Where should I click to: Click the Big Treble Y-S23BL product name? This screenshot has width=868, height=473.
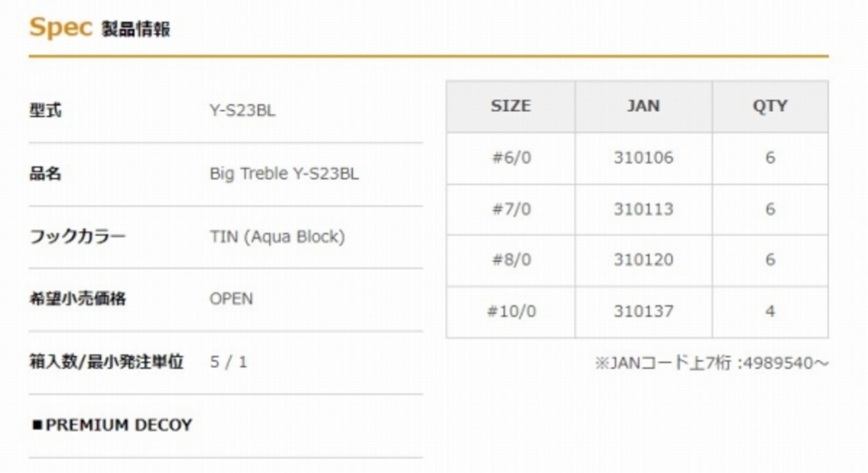(284, 174)
